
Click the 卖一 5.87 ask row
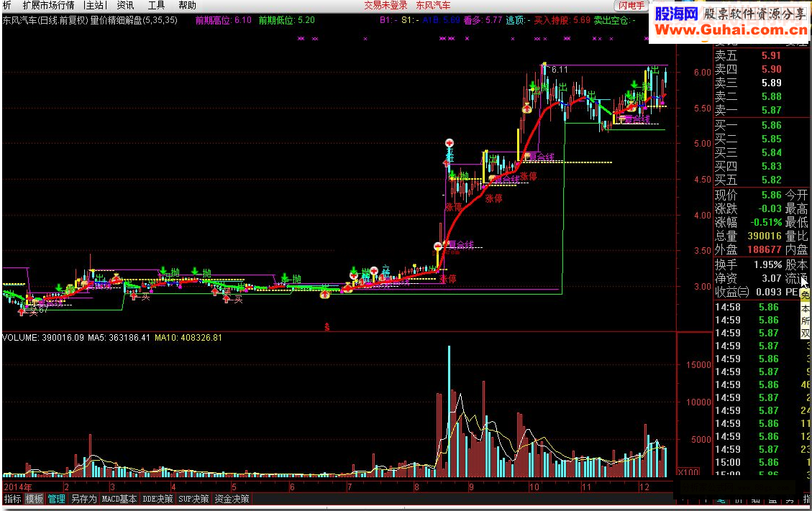tap(748, 110)
